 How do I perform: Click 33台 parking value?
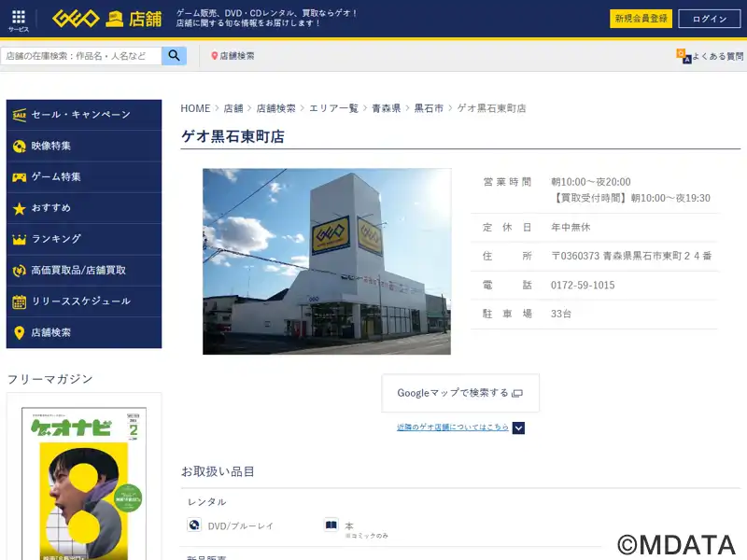(561, 314)
